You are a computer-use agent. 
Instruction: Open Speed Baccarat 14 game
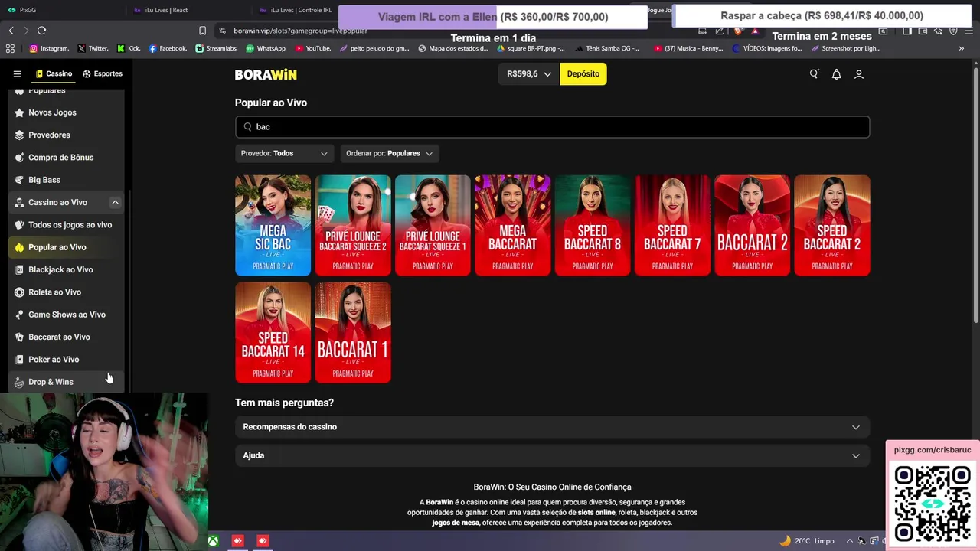[x=273, y=332]
